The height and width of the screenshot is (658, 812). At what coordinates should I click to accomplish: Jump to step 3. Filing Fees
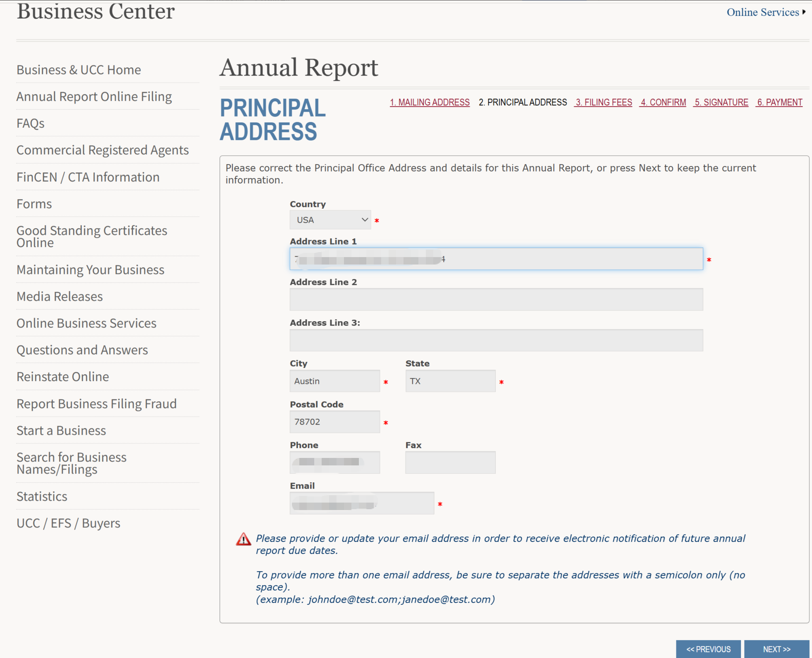[x=603, y=102]
